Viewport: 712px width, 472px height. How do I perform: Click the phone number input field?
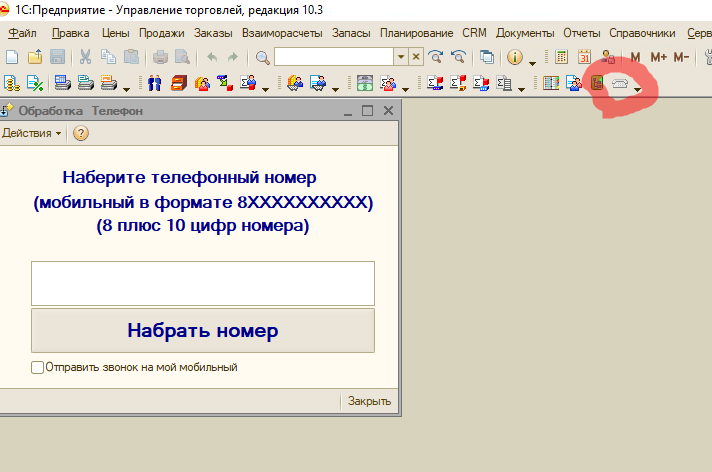point(203,283)
